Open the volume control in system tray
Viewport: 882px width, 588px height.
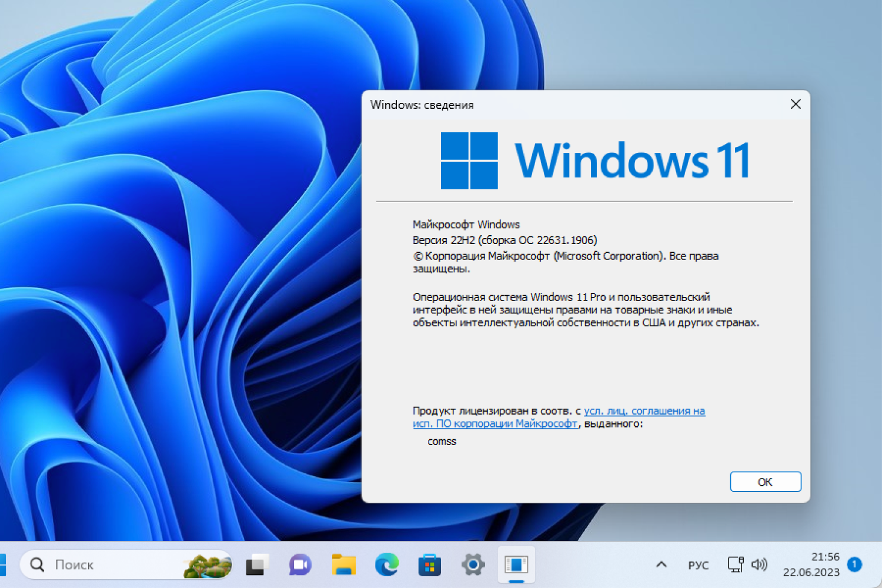pyautogui.click(x=760, y=565)
